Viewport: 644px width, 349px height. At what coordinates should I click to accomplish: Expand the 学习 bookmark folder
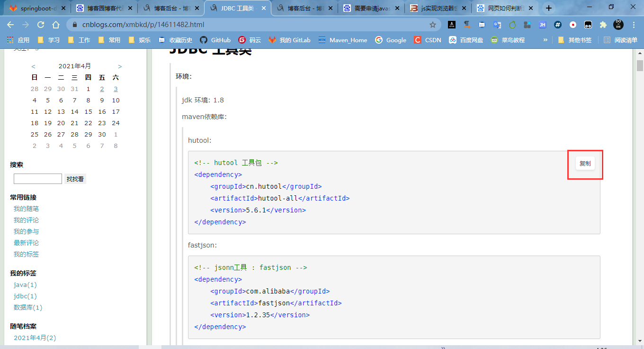pos(49,40)
